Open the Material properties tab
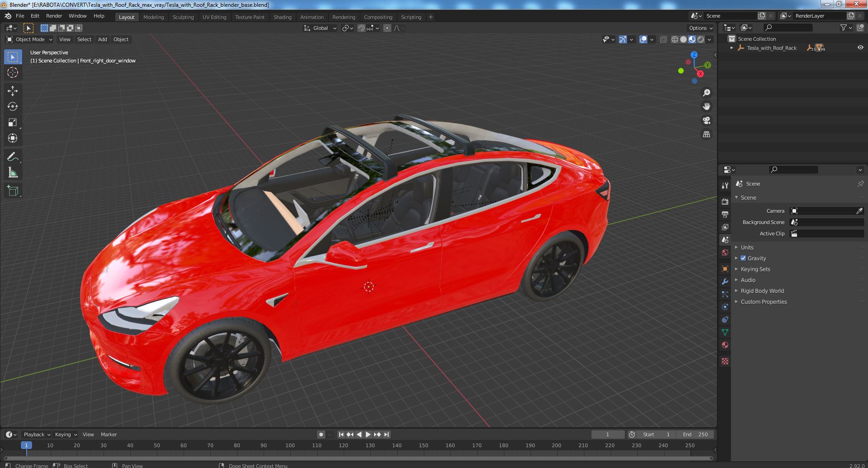 click(725, 345)
